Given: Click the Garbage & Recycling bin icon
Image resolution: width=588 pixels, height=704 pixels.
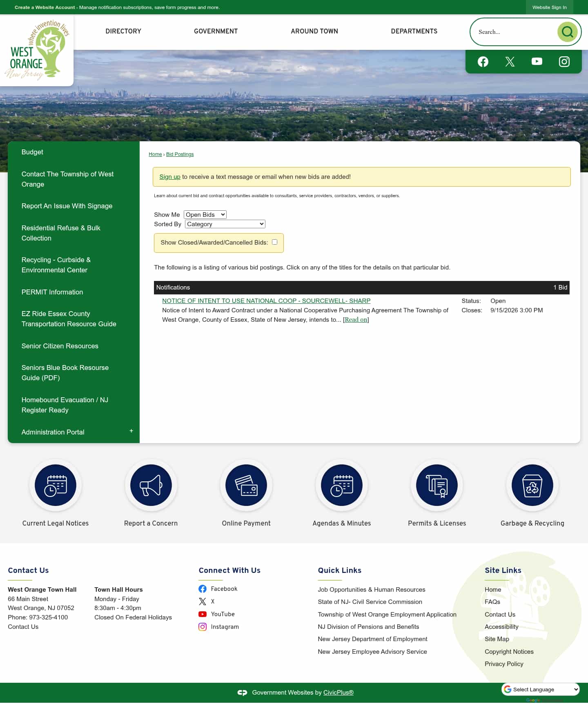Looking at the screenshot, I should pyautogui.click(x=532, y=485).
